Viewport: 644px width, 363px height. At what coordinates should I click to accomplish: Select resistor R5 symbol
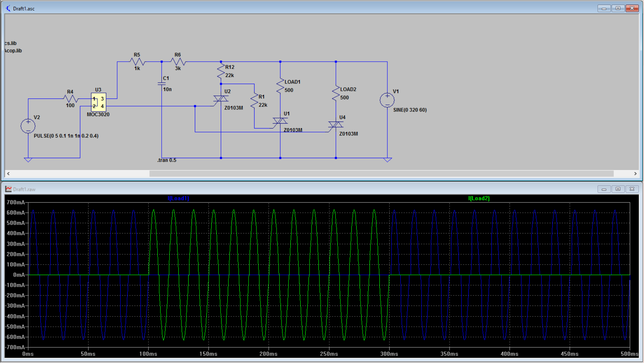137,61
